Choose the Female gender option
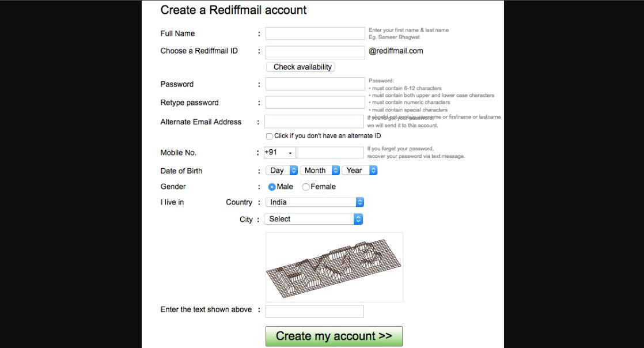This screenshot has height=348, width=644. click(x=305, y=187)
